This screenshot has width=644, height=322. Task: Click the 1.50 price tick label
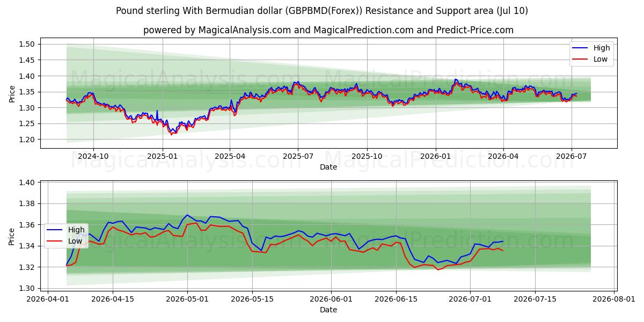[27, 45]
